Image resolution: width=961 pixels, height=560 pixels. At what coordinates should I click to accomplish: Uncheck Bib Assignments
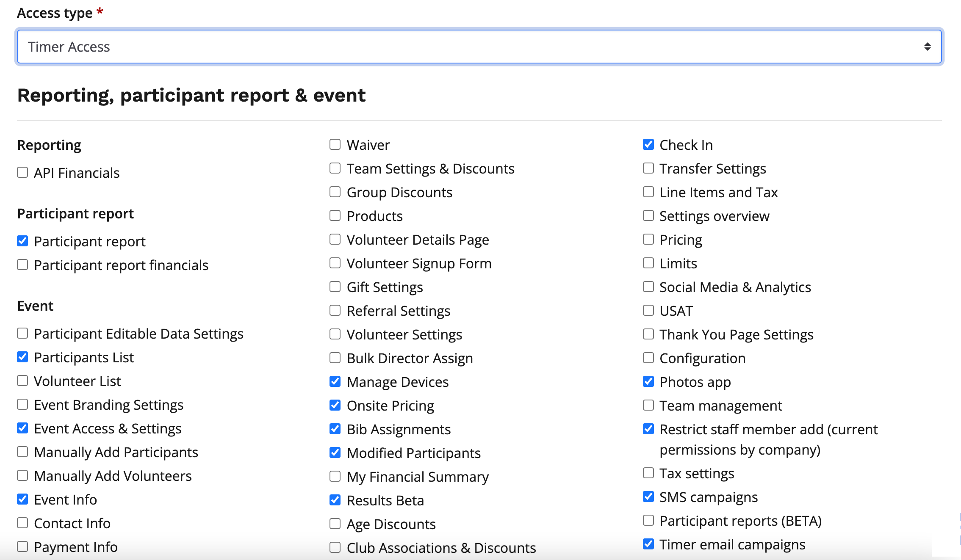point(335,429)
